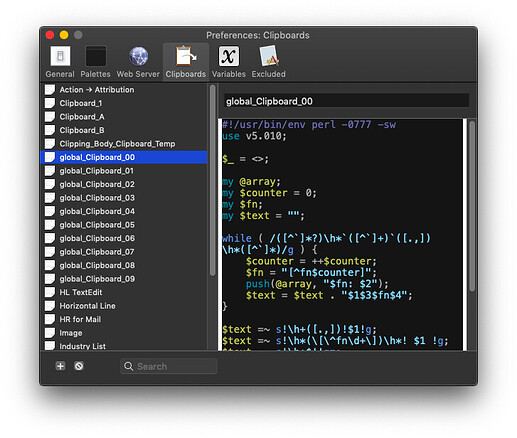Open the Palettes preferences pane
The image size is (517, 438).
(95, 62)
